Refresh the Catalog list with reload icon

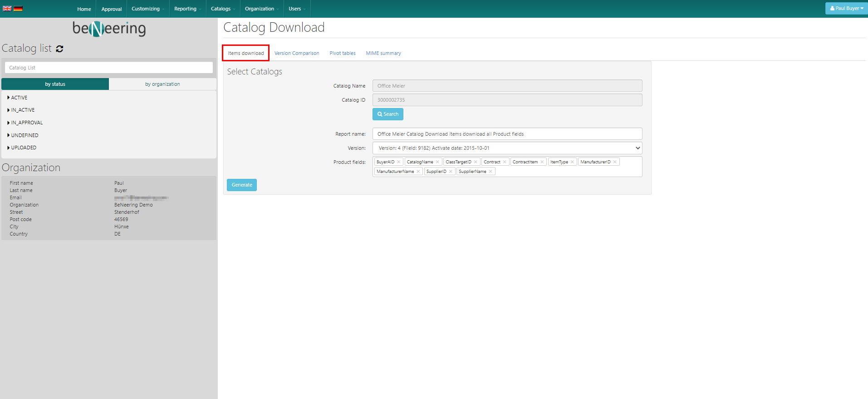click(59, 49)
